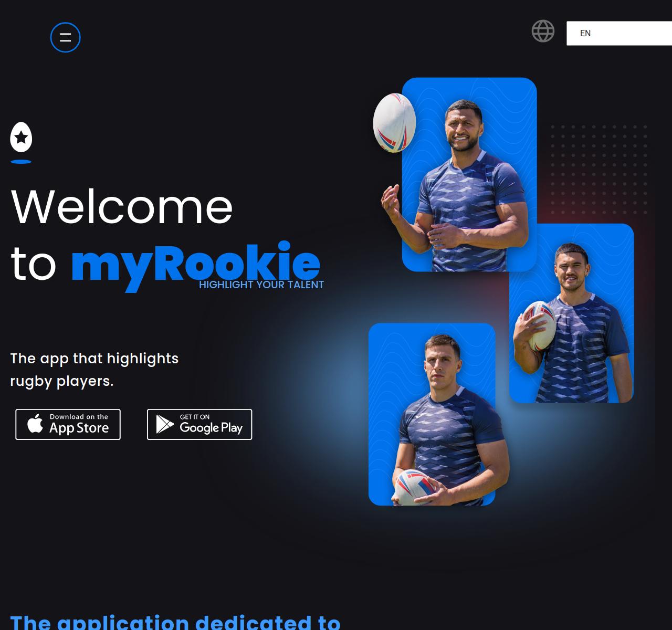Click the Highlight Your Talent tagline
The image size is (672, 630).
(x=261, y=285)
